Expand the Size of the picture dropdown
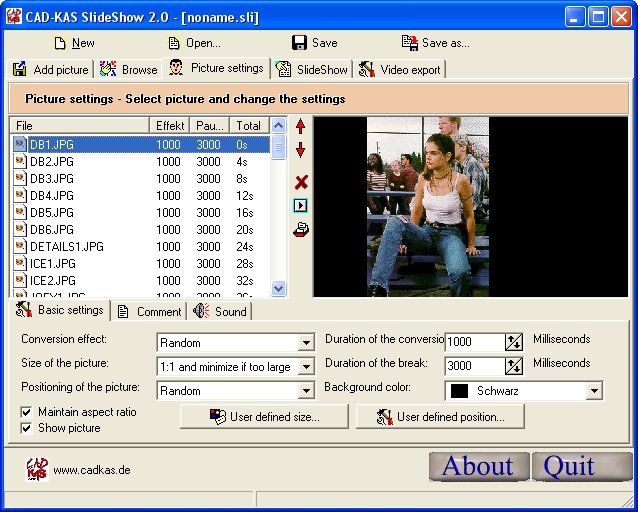Image resolution: width=638 pixels, height=512 pixels. tap(306, 367)
